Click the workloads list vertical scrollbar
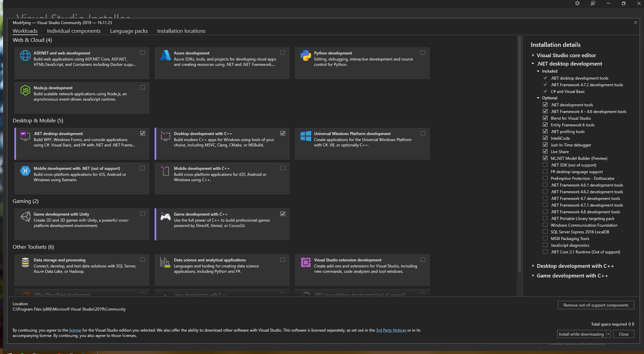This screenshot has height=354, width=644. [519, 154]
